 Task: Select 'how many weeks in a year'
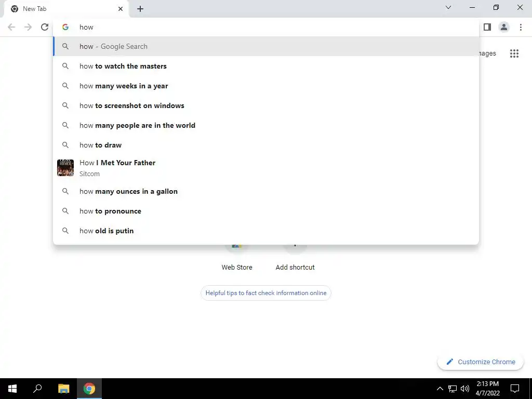[266, 86]
